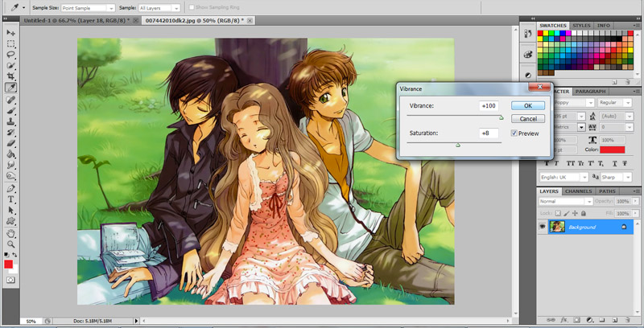
Task: Click the Saturation value input field
Action: pyautogui.click(x=488, y=133)
